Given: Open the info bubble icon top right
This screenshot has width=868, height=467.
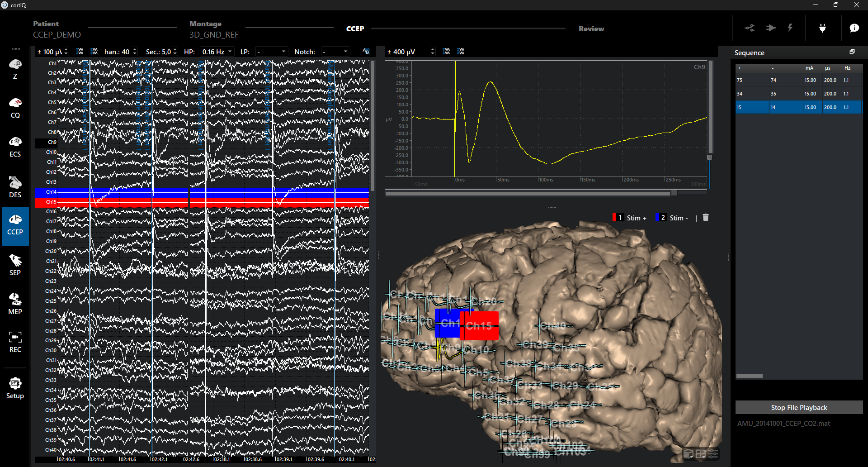Looking at the screenshot, I should (x=854, y=28).
